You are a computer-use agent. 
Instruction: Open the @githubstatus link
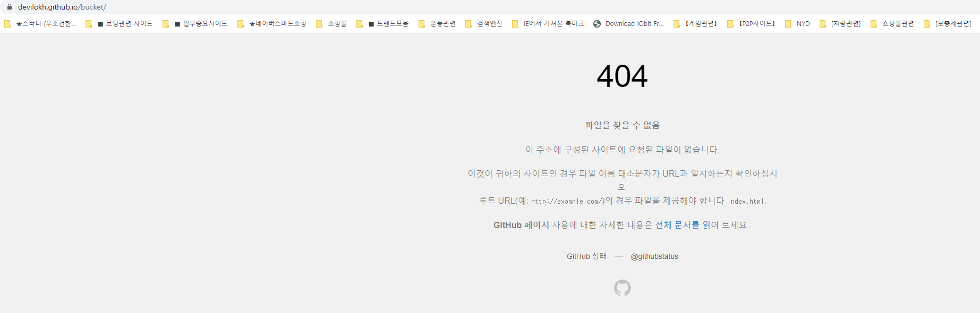[x=654, y=256]
